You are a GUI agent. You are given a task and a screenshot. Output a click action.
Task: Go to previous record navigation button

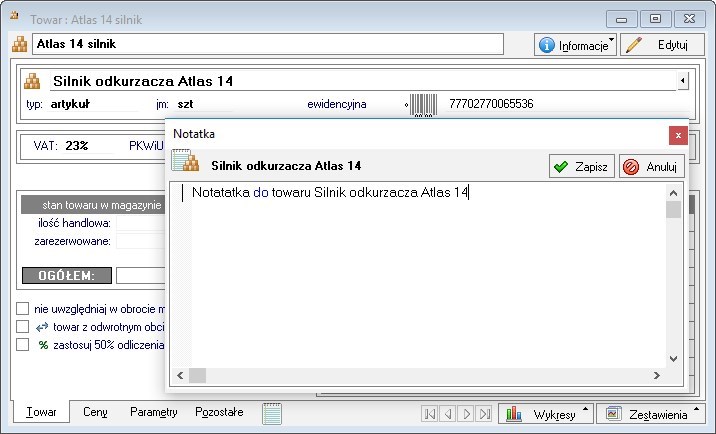point(448,414)
